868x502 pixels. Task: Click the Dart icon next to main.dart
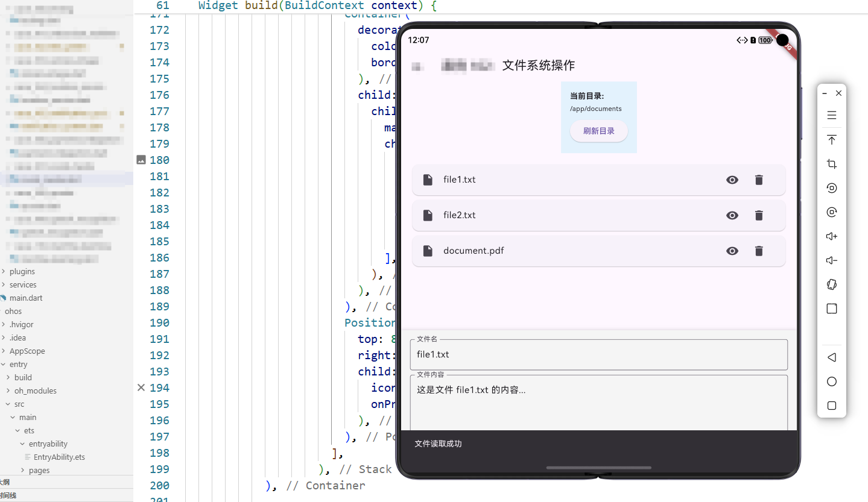(x=3, y=298)
